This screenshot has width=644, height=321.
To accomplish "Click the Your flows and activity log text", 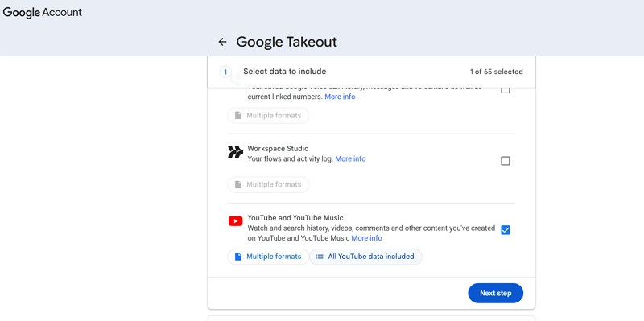I will (291, 158).
